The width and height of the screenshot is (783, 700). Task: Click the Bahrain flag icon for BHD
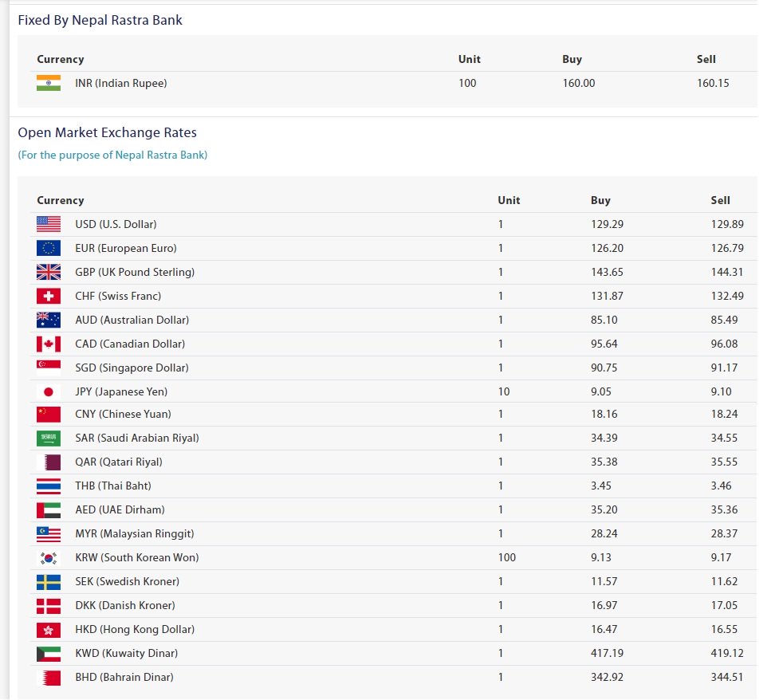(49, 677)
